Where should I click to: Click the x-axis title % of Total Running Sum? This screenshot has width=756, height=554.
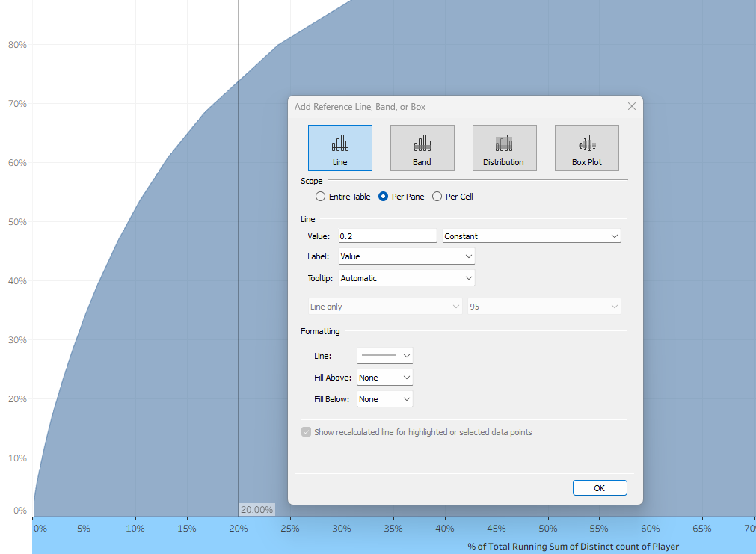click(573, 547)
